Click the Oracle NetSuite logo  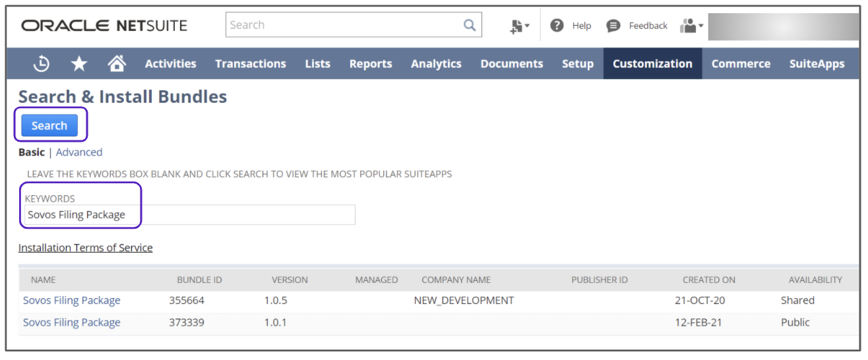point(104,25)
